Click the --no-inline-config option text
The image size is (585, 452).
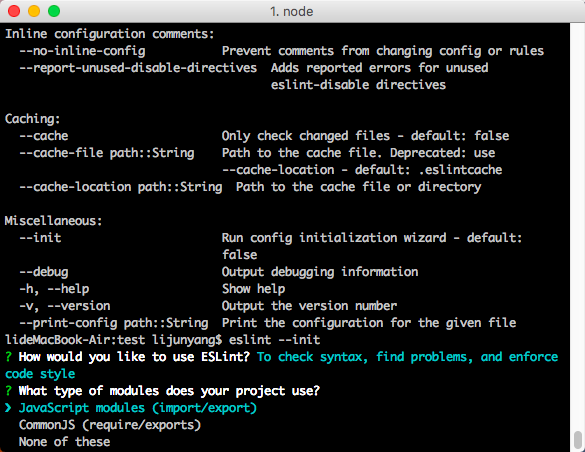pos(82,51)
